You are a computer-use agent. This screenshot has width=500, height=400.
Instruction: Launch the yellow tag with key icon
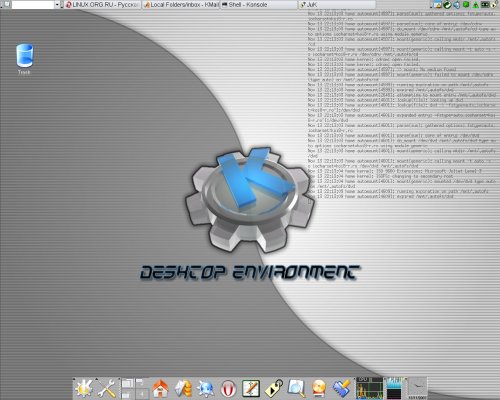274,389
